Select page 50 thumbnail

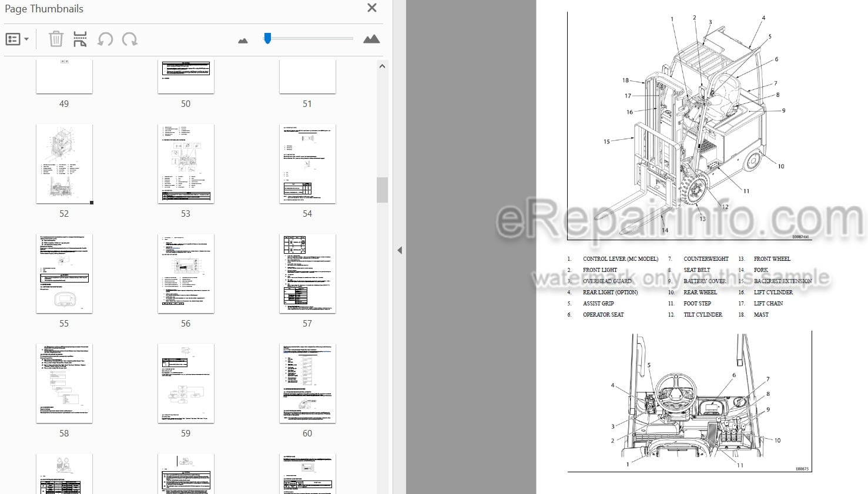[x=186, y=76]
